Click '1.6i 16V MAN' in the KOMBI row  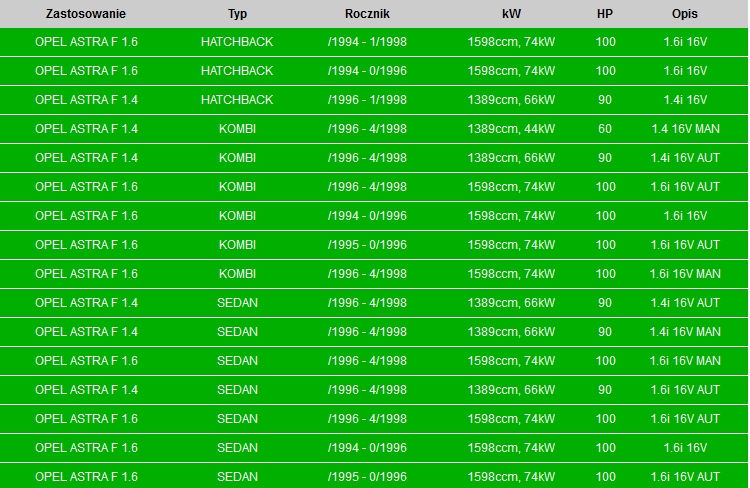pyautogui.click(x=685, y=274)
